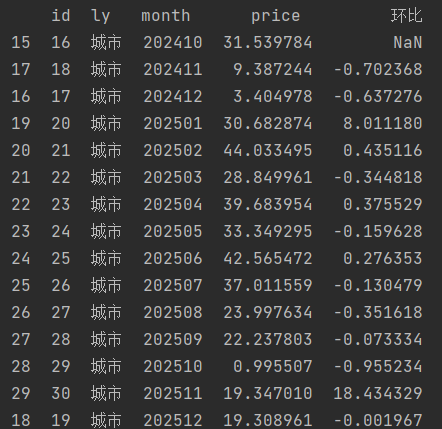
Task: Click month value 202410
Action: 173,43
